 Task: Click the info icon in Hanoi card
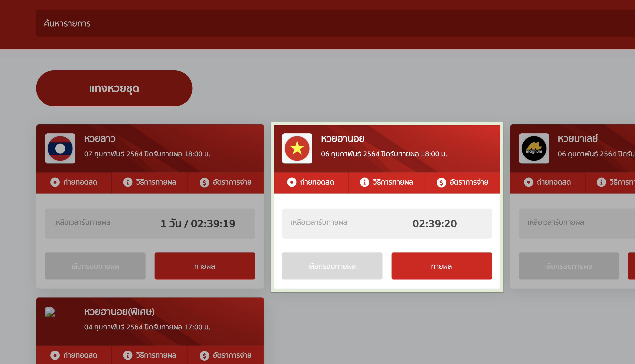[364, 182]
